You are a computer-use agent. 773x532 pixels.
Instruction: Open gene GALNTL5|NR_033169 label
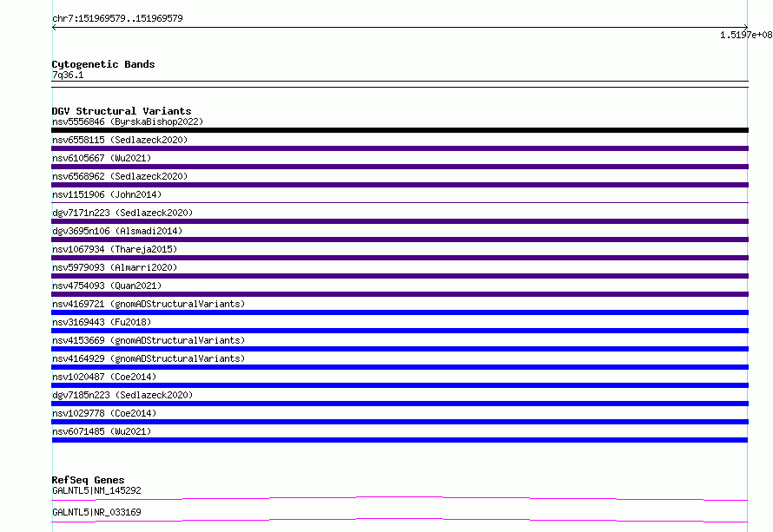tap(96, 512)
